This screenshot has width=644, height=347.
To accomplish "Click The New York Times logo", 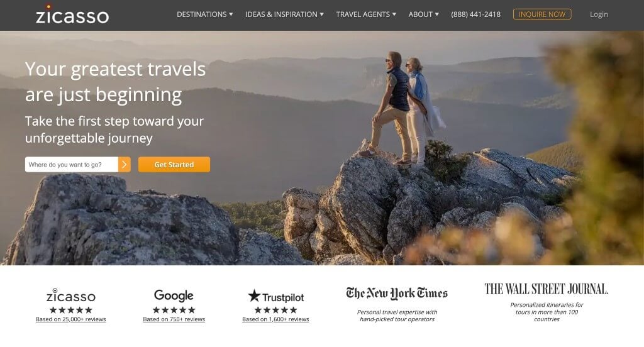I will click(397, 293).
